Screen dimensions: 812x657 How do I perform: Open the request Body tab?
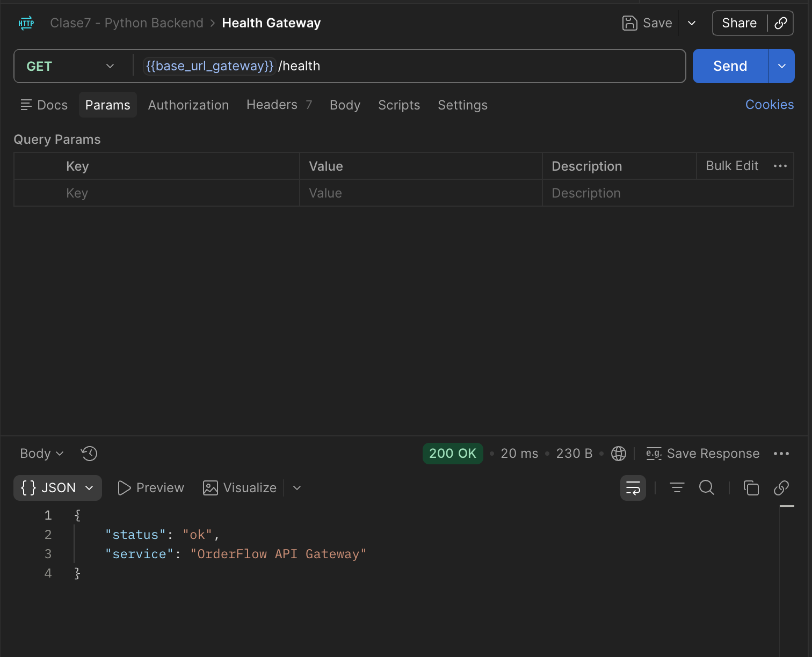coord(345,105)
